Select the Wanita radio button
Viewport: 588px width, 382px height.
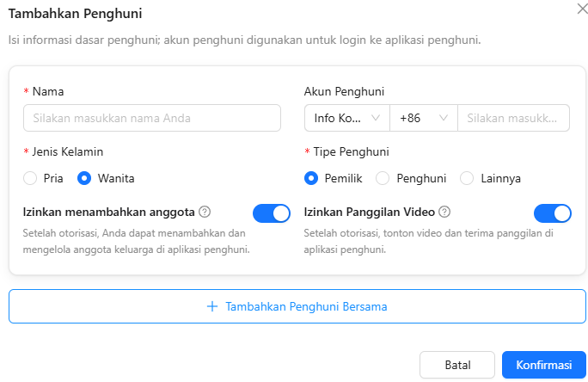(x=84, y=178)
